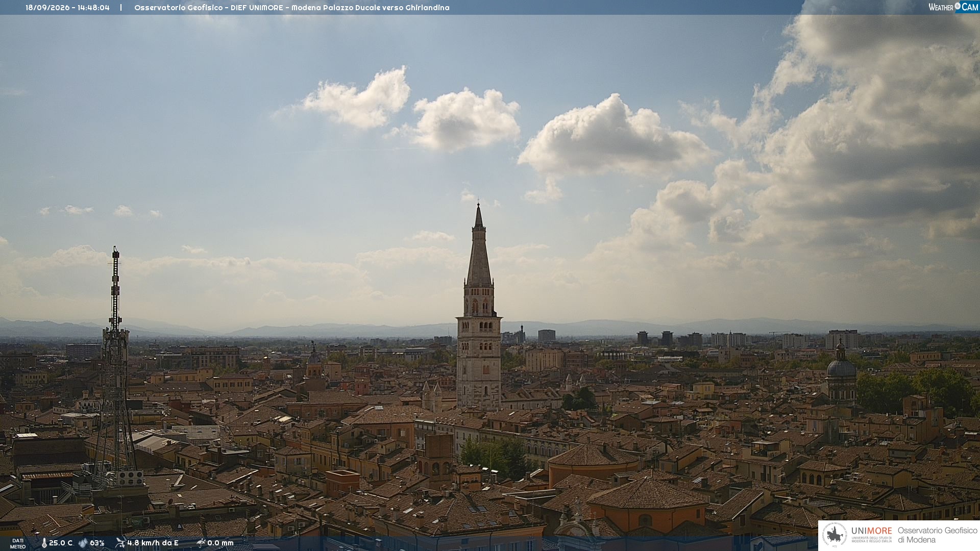980x551 pixels.
Task: Click Osservatorio Geofisico di Modena label
Action: pyautogui.click(x=937, y=535)
